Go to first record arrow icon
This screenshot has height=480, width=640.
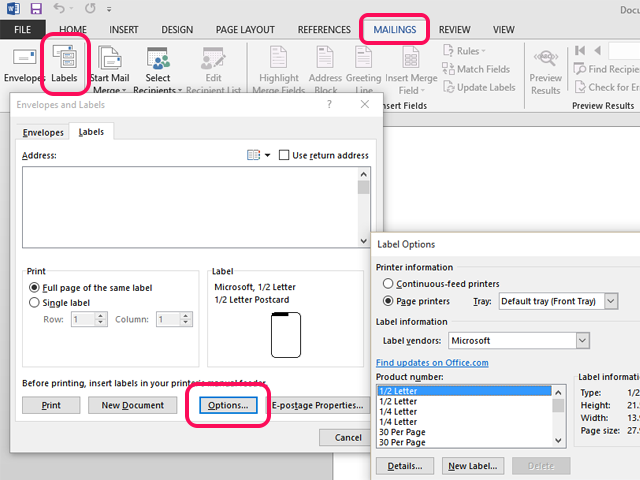pos(580,51)
